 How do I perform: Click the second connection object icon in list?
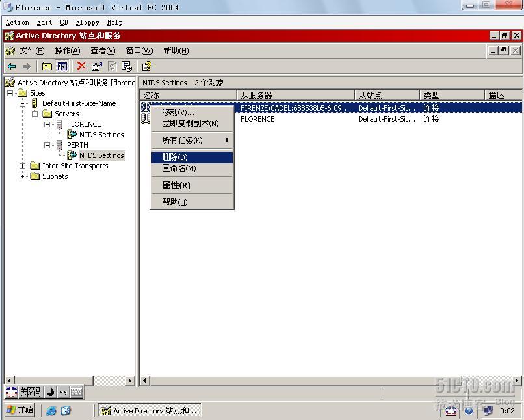pyautogui.click(x=145, y=118)
